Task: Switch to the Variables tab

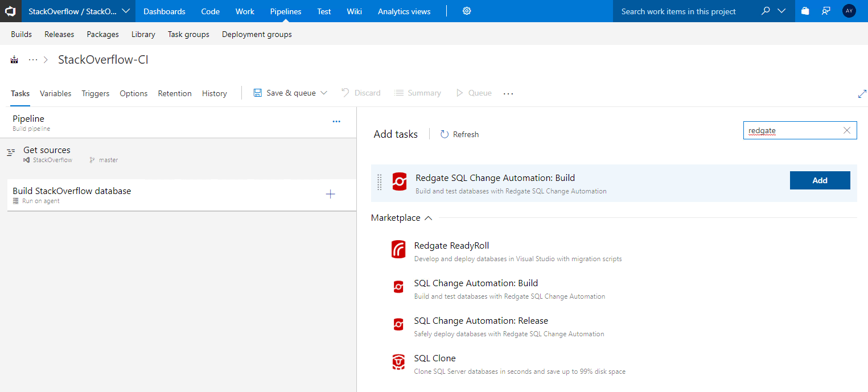Action: [x=56, y=93]
